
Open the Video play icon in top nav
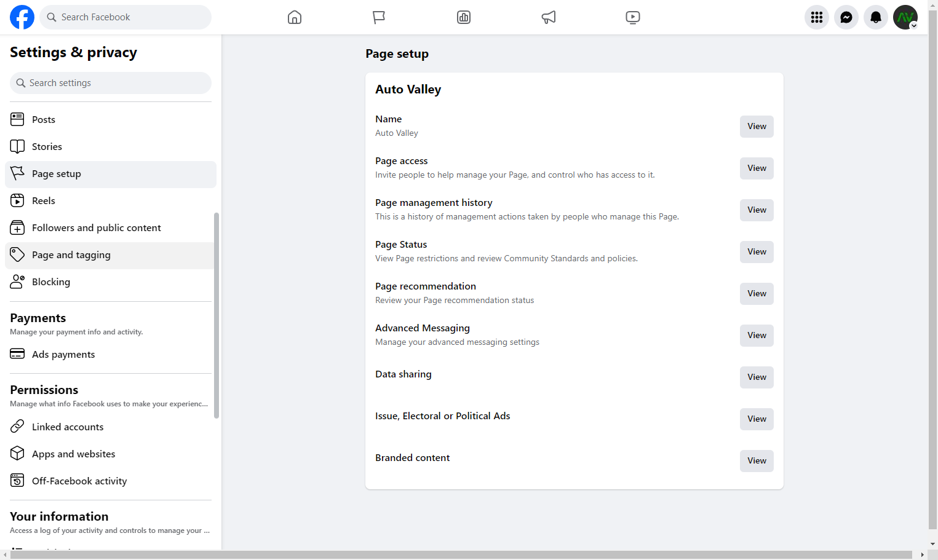(x=633, y=17)
